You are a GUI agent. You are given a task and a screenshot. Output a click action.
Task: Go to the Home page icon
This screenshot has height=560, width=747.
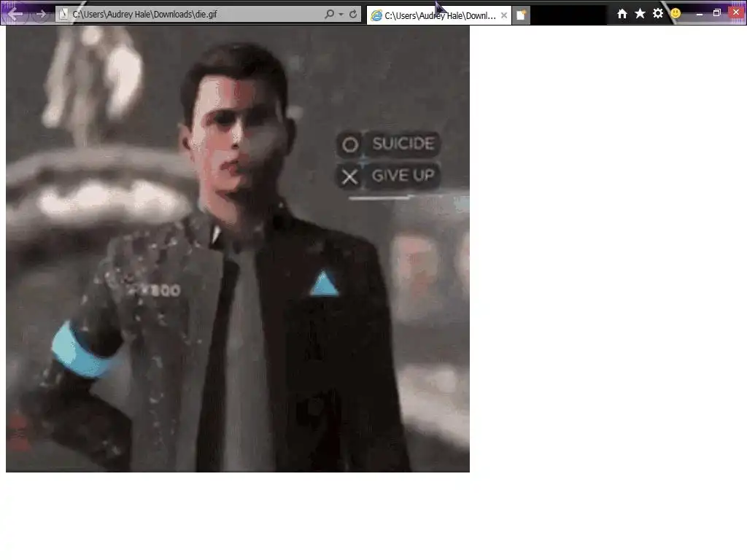[x=622, y=14]
